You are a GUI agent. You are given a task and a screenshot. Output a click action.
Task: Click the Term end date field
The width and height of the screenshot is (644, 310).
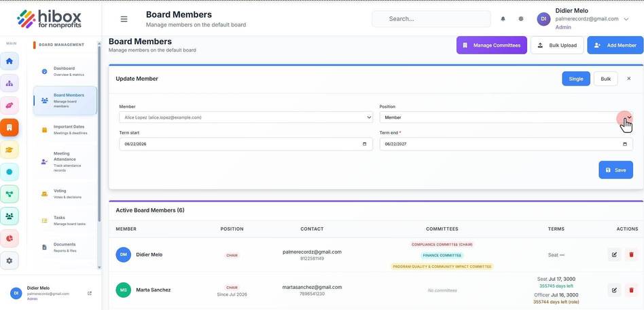[505, 144]
